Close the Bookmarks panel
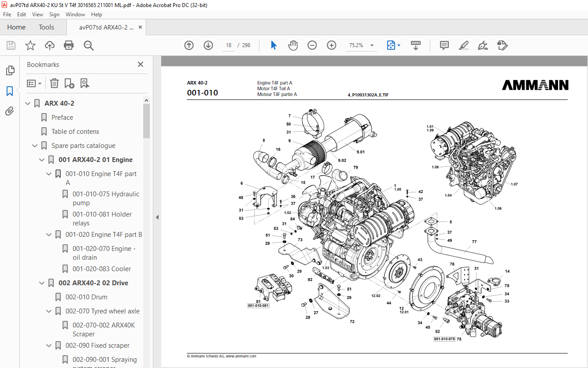The height and width of the screenshot is (368, 588). (x=141, y=64)
